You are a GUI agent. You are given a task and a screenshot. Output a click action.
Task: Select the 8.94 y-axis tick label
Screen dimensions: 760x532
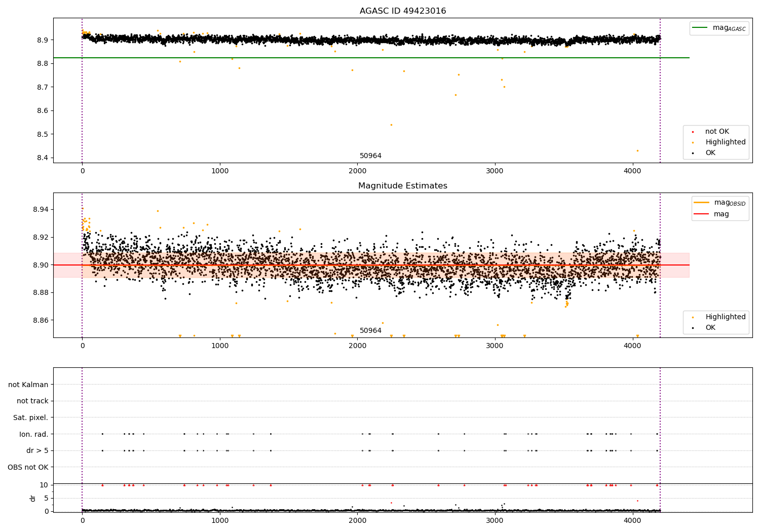pos(42,209)
